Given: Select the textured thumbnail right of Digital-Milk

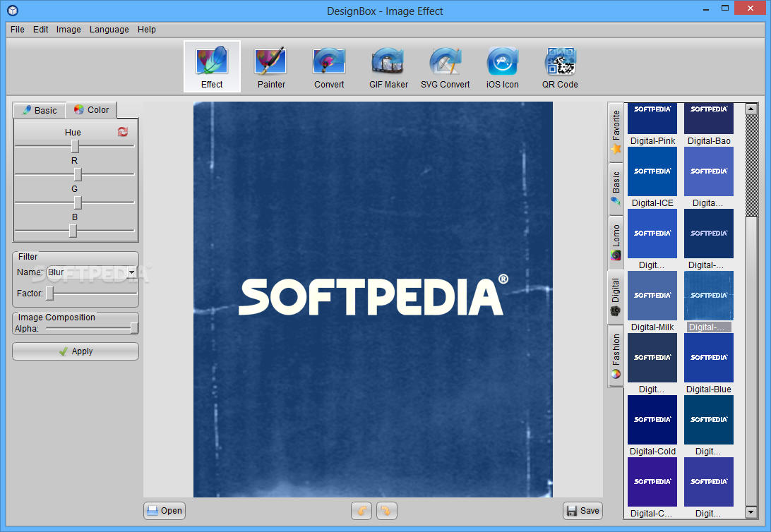Looking at the screenshot, I should (x=709, y=296).
